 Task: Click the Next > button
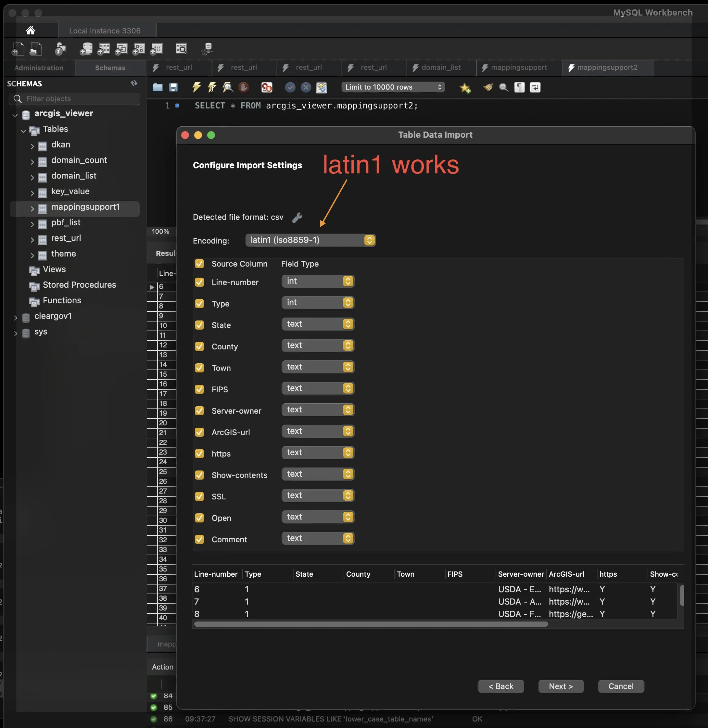561,686
